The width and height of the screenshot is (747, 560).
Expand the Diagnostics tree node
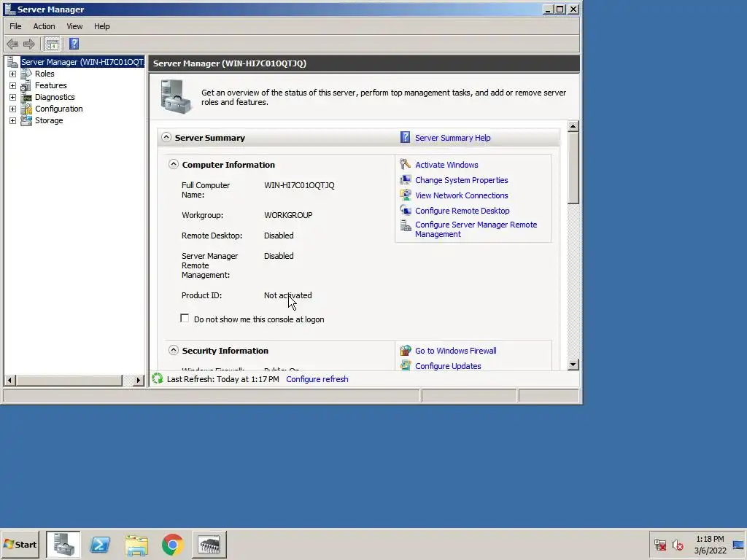click(13, 97)
